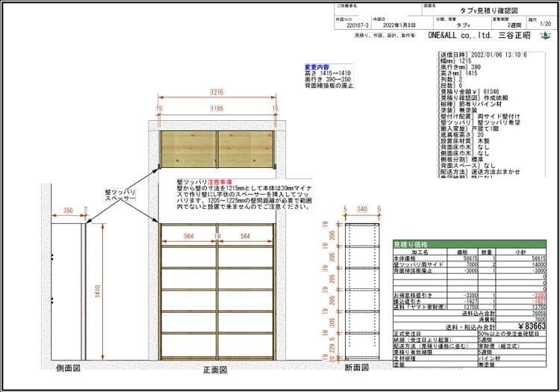Image resolution: width=560 pixels, height=392 pixels.
Task: Click the '1185' inner width dimension
Action: (x=217, y=108)
